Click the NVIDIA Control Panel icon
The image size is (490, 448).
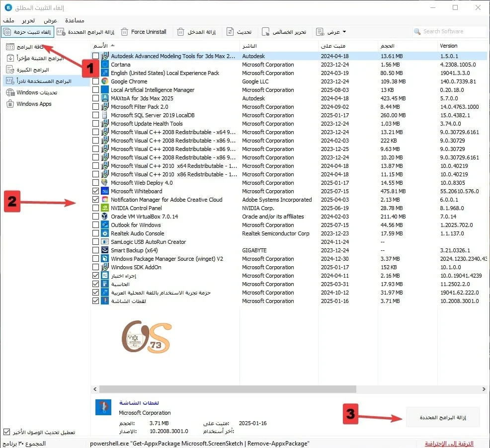(x=105, y=208)
